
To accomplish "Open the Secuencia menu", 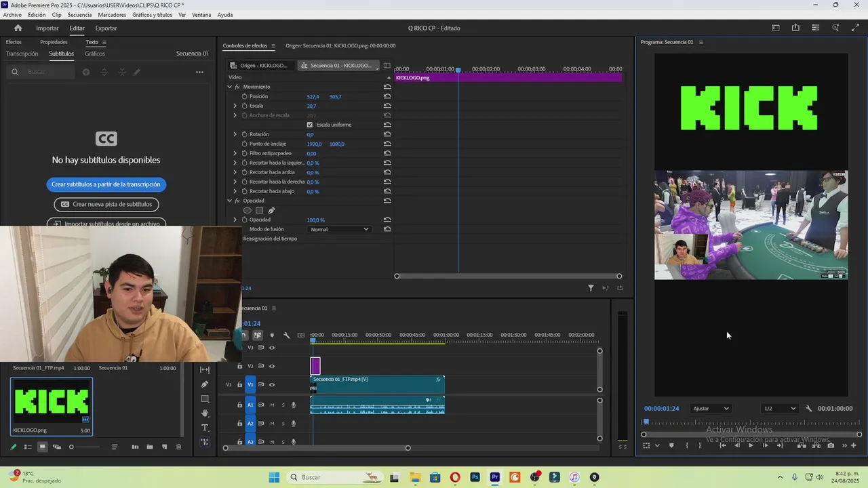I will pyautogui.click(x=79, y=15).
